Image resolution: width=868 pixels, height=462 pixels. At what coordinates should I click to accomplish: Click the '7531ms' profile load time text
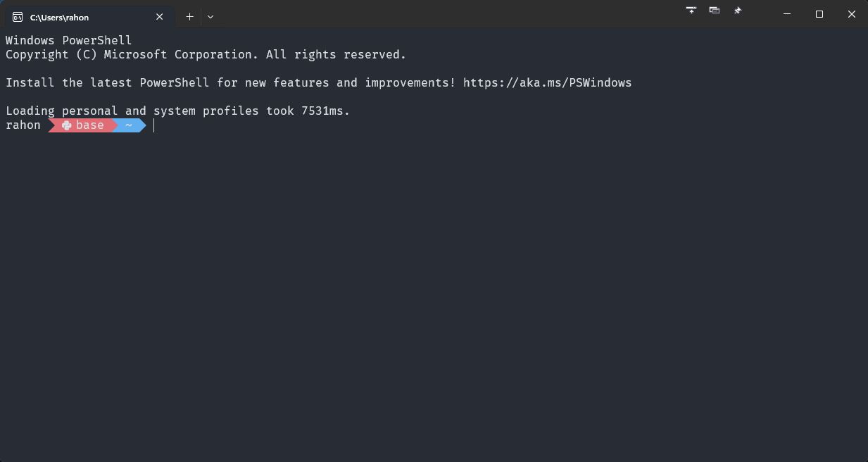click(x=325, y=111)
